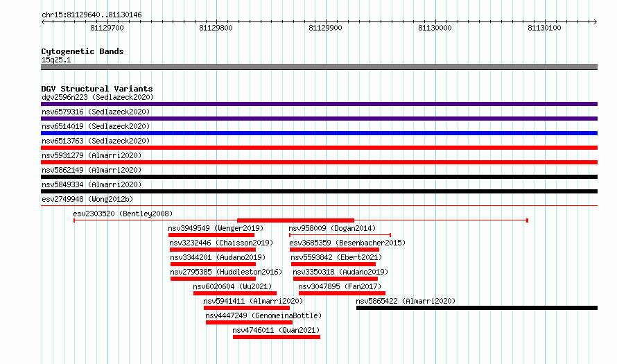Click the red bar under nsv3232446
Image resolution: width=617 pixels, height=364 pixels.
coord(213,250)
